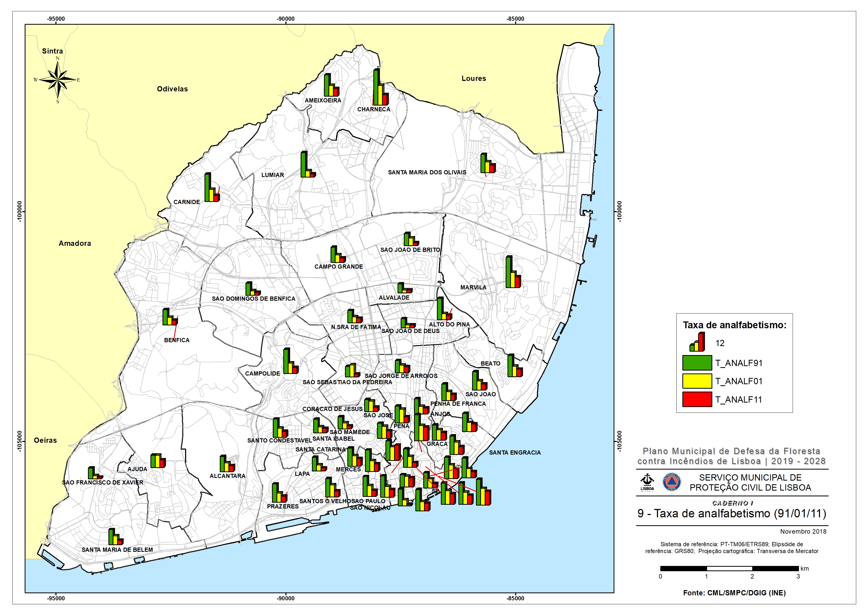
Task: Select the PRAZERES bar chart symbol
Action: tap(279, 493)
